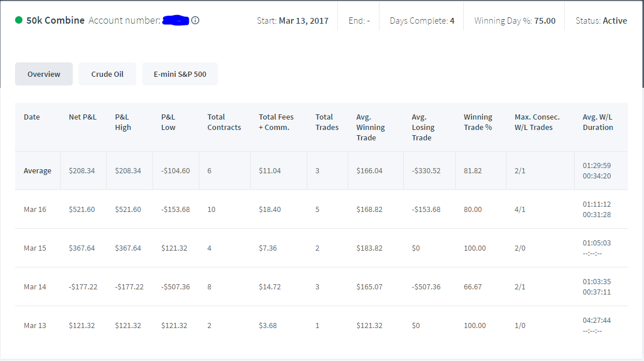Switch to the E-mini S&P 500 tab
Viewport: 644px width, 361px height.
click(x=180, y=74)
